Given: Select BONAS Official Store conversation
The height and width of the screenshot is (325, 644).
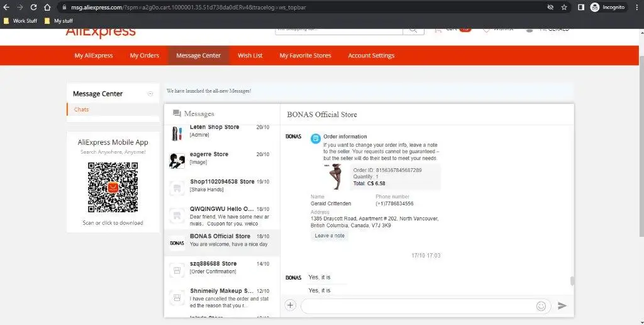Looking at the screenshot, I should (x=222, y=242).
